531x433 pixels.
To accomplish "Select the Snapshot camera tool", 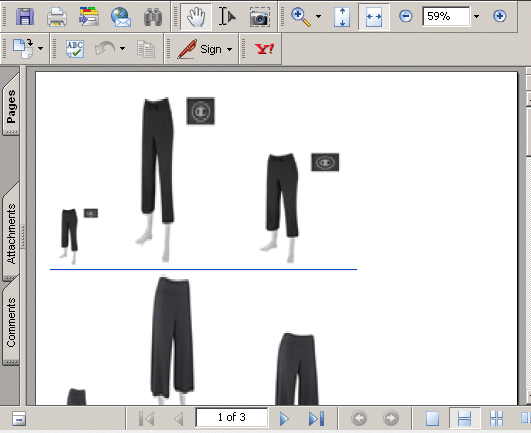I will point(260,17).
